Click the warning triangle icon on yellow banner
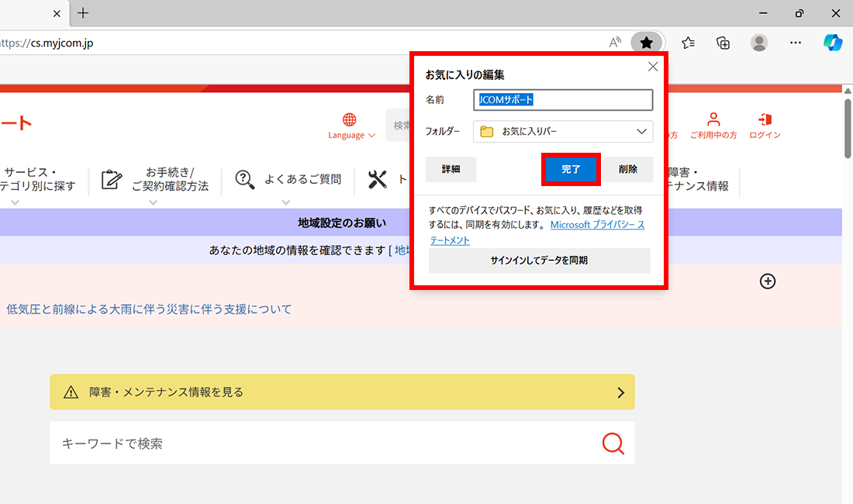853x504 pixels. pyautogui.click(x=71, y=392)
